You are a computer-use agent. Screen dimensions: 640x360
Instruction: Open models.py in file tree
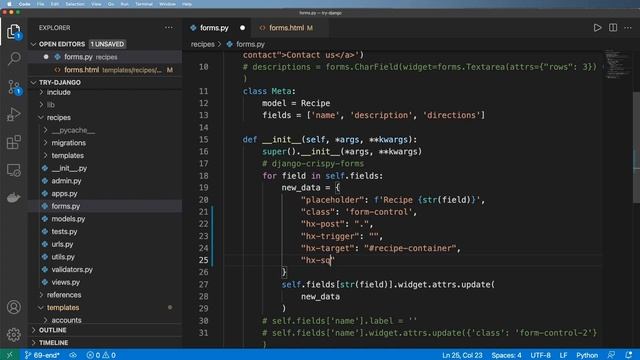coord(68,219)
